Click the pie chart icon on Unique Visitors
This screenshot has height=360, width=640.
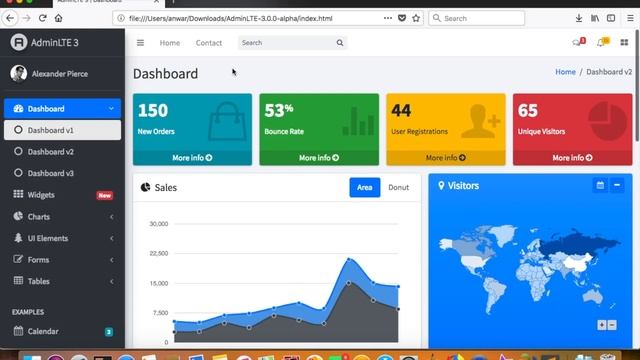pos(607,121)
